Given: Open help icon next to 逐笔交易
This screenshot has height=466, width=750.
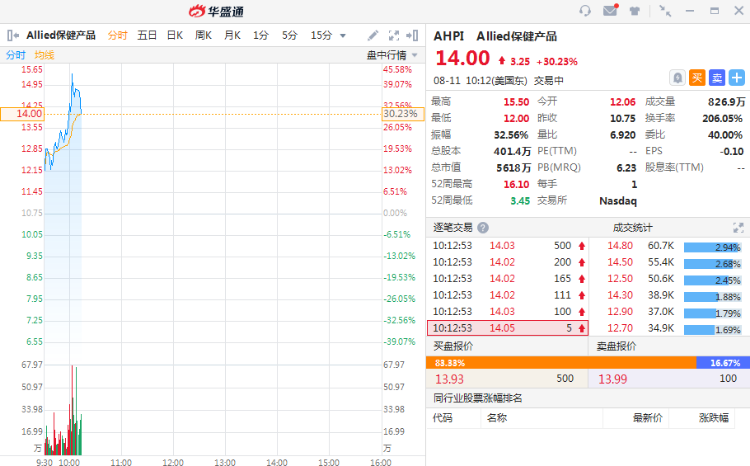Looking at the screenshot, I should tap(483, 228).
